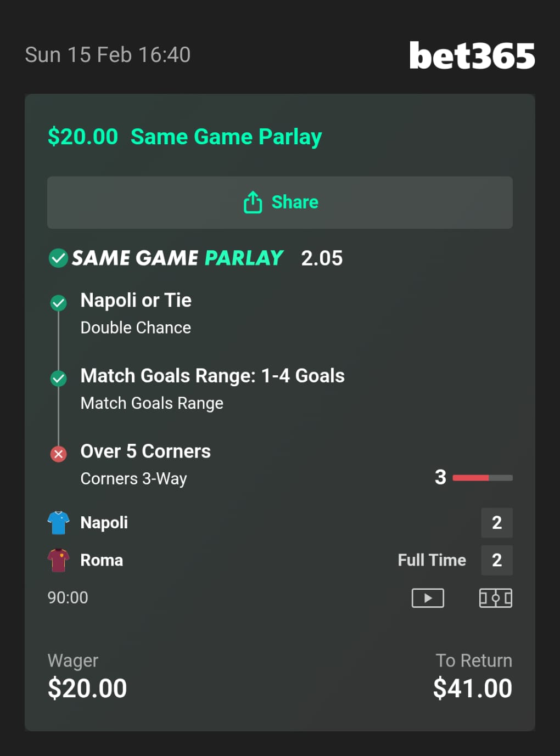The height and width of the screenshot is (756, 560).
Task: Click Roma's full time score box
Action: coord(496,560)
